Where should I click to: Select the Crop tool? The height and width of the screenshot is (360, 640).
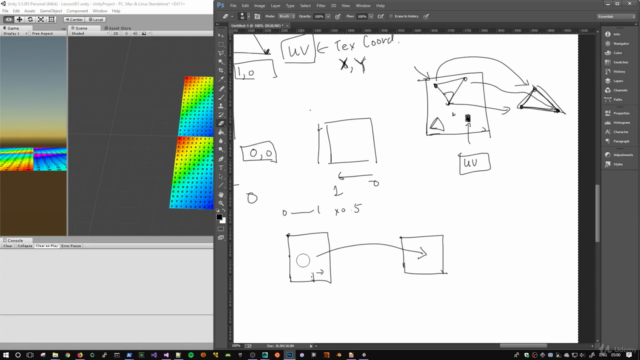point(221,71)
